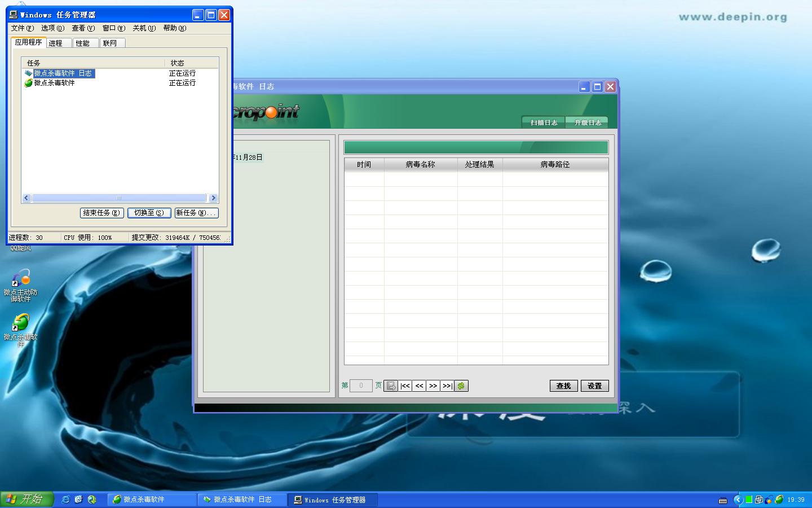Open the 进程 tab in Task Manager
The height and width of the screenshot is (508, 812).
coord(58,43)
